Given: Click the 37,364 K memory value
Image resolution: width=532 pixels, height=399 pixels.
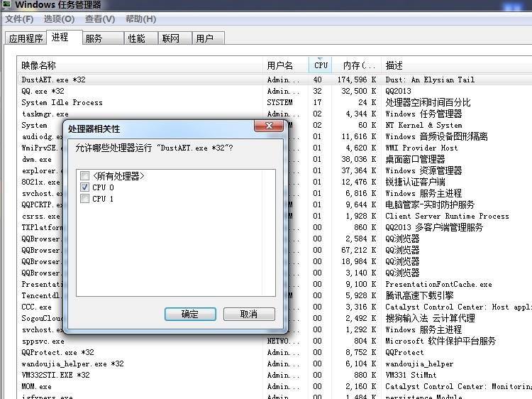Looking at the screenshot, I should [359, 170].
